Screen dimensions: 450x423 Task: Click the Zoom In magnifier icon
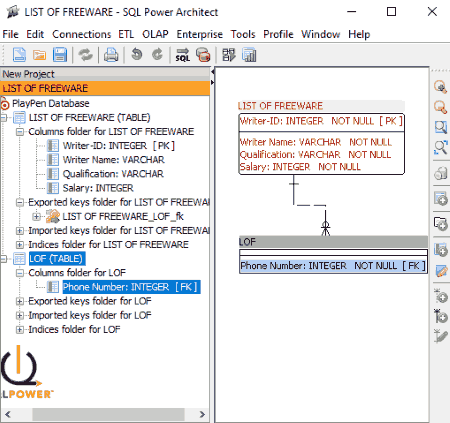click(440, 87)
